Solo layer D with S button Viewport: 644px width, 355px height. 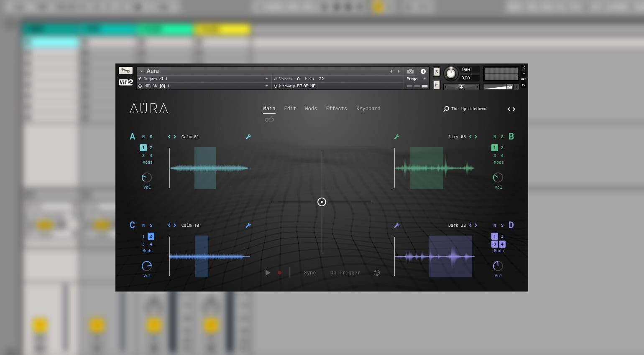[502, 226]
